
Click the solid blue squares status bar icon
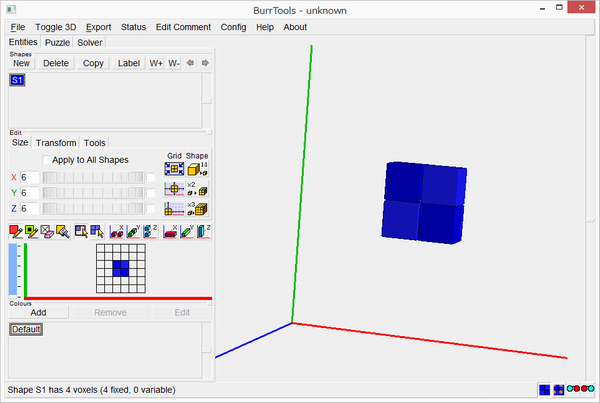[544, 390]
